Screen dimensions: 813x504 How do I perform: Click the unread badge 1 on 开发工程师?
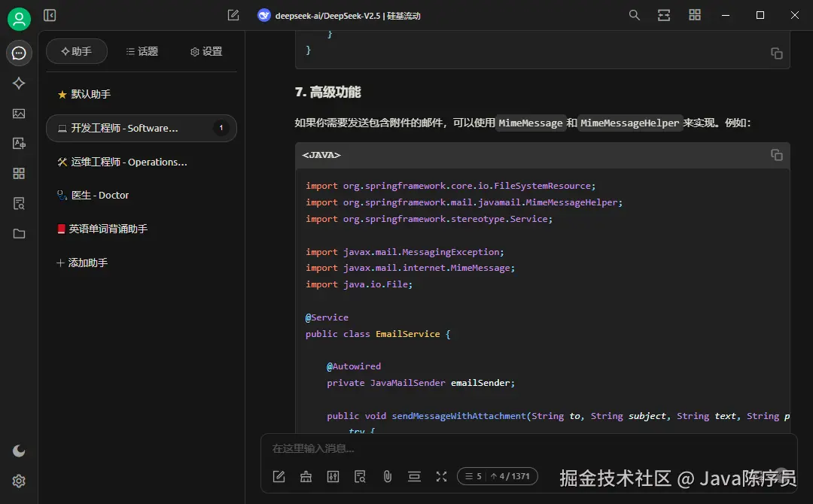click(x=221, y=128)
